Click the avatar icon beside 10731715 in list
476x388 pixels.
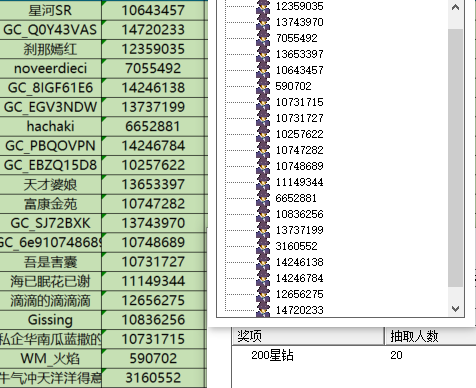click(x=263, y=102)
